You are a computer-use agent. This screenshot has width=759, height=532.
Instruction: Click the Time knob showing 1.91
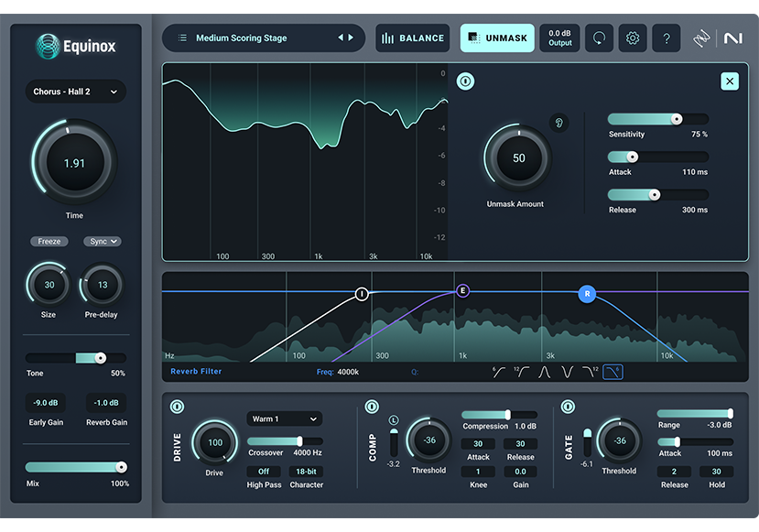[74, 163]
